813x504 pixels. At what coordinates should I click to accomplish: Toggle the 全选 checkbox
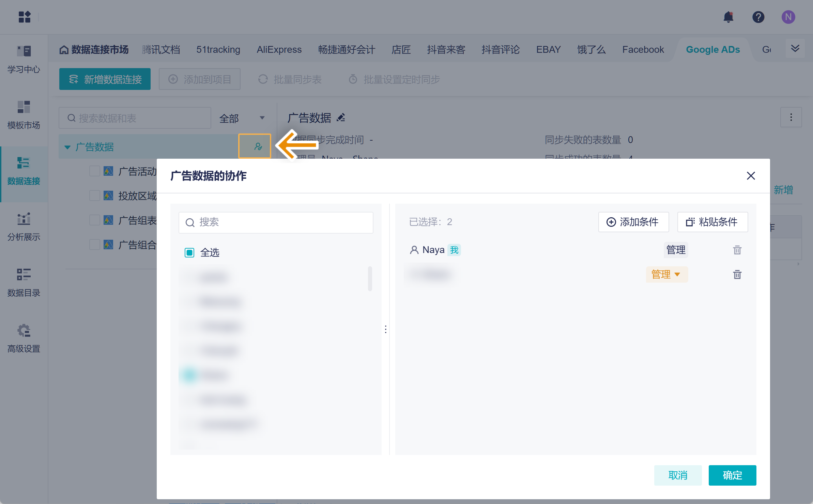pos(189,253)
